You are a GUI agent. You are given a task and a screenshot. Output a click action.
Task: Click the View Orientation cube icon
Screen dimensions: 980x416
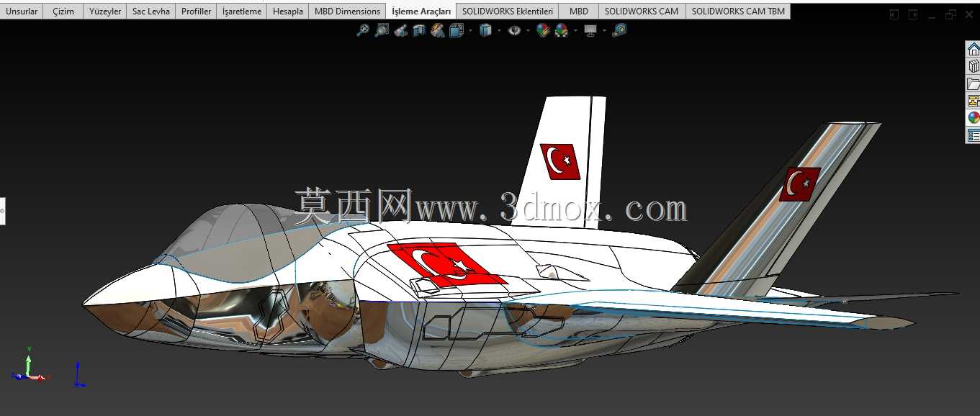(x=457, y=30)
